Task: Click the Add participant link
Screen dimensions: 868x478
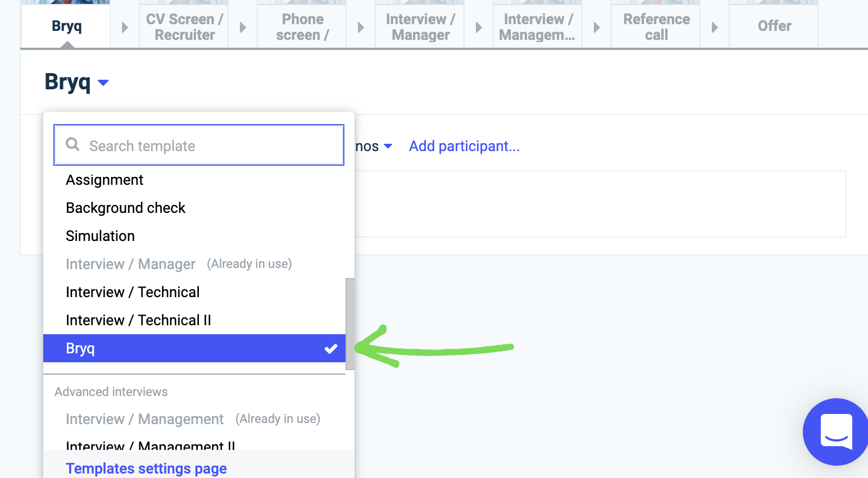Action: click(464, 146)
